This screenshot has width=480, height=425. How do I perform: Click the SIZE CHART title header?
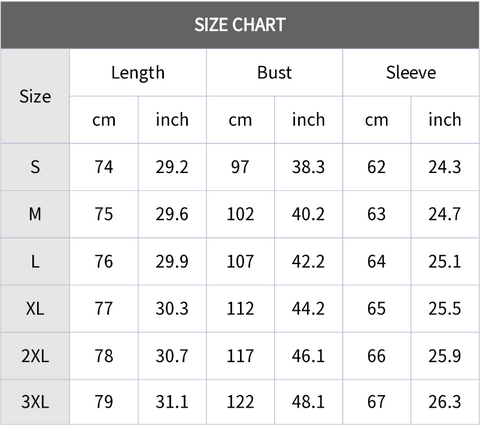240,25
